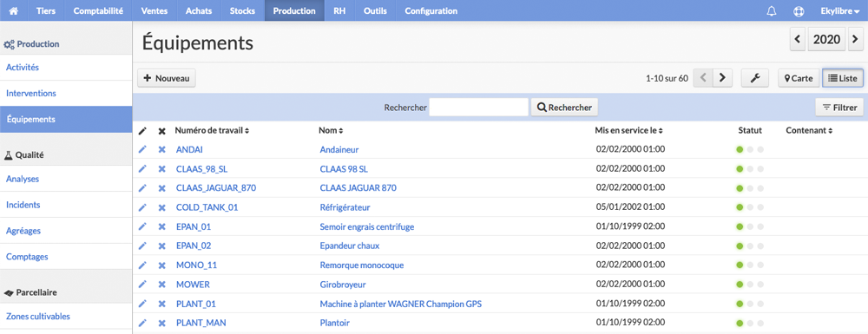Open the Comptabilité menu

click(x=99, y=11)
